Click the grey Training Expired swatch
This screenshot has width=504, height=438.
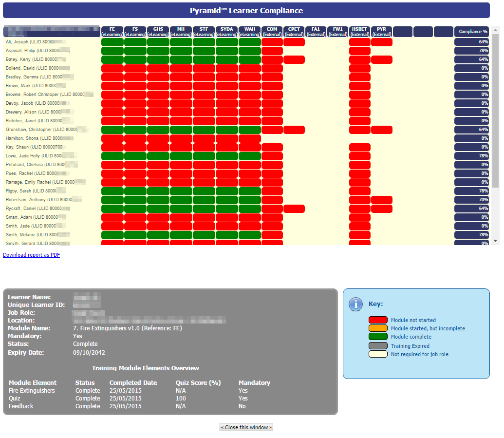click(378, 346)
